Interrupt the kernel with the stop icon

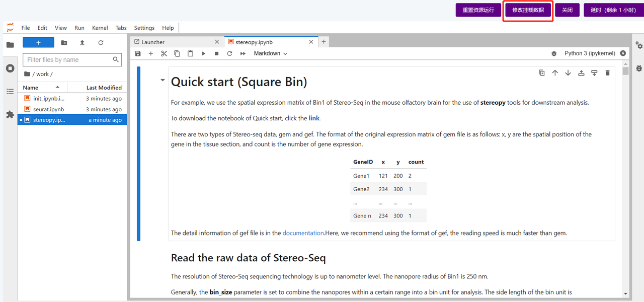click(x=216, y=53)
